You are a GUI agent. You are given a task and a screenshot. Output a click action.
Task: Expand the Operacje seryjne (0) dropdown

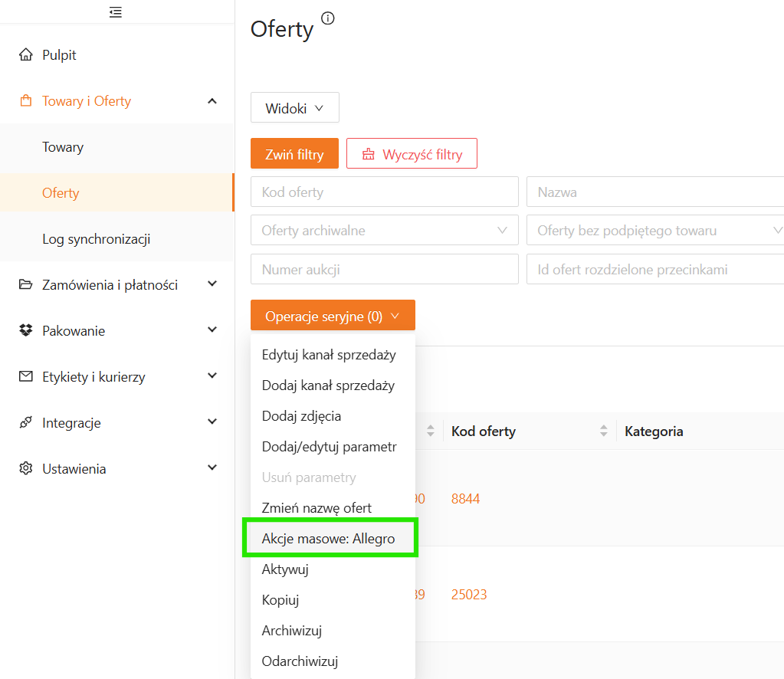[333, 316]
